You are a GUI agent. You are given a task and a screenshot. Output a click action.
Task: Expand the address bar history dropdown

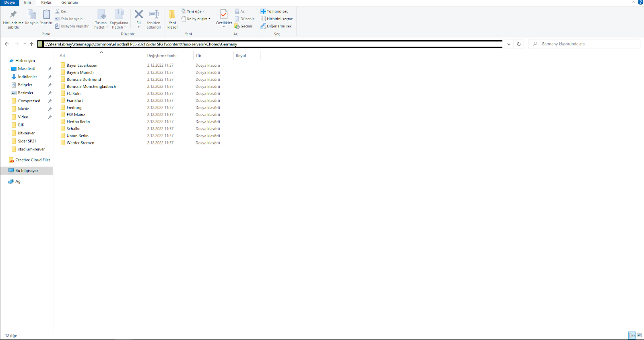[x=509, y=44]
